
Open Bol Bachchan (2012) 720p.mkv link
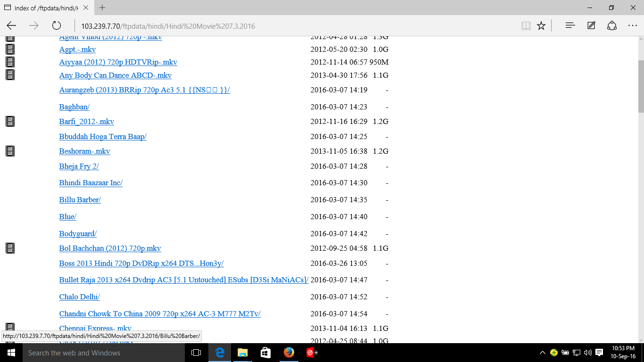pyautogui.click(x=110, y=248)
